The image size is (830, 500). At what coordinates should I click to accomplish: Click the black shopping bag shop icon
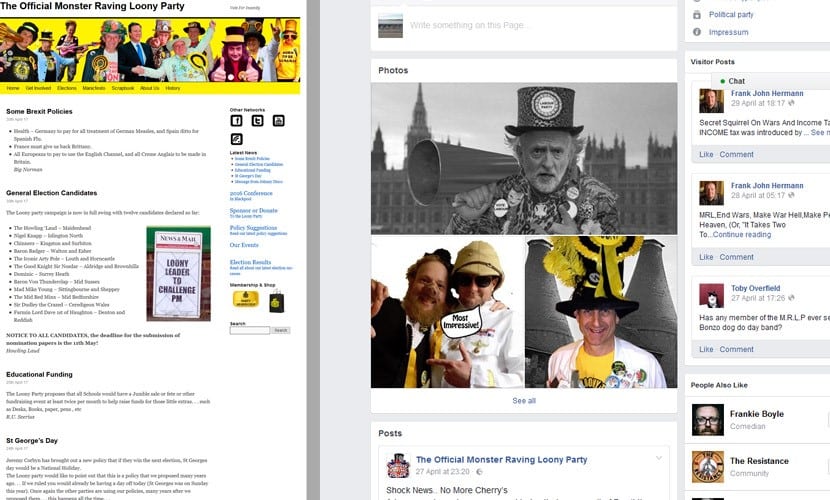276,302
